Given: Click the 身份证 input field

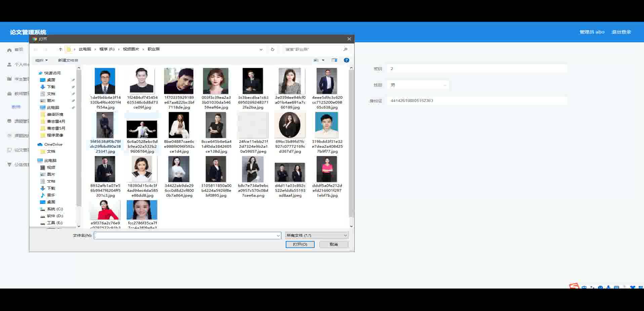Looking at the screenshot, I should [477, 100].
